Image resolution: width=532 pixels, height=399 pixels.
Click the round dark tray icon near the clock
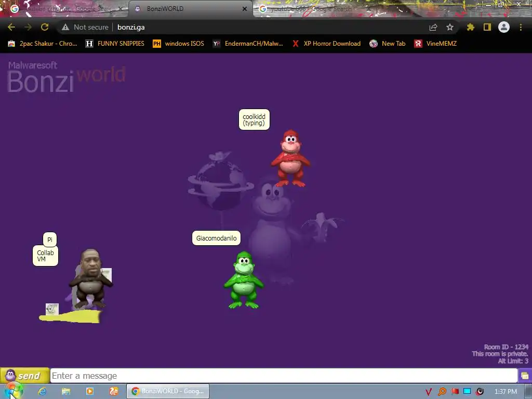pos(480,392)
